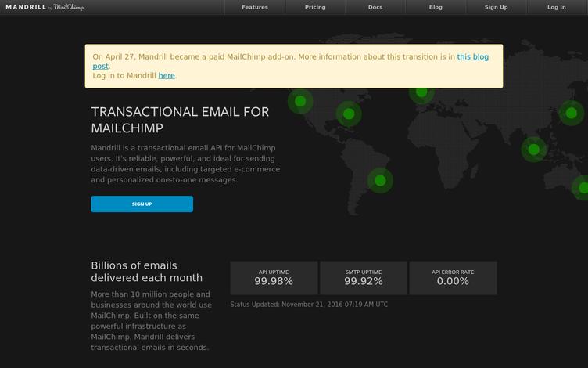Click the 'Transactional Email for MailChimp' heading
This screenshot has height=368, width=588.
tap(180, 120)
